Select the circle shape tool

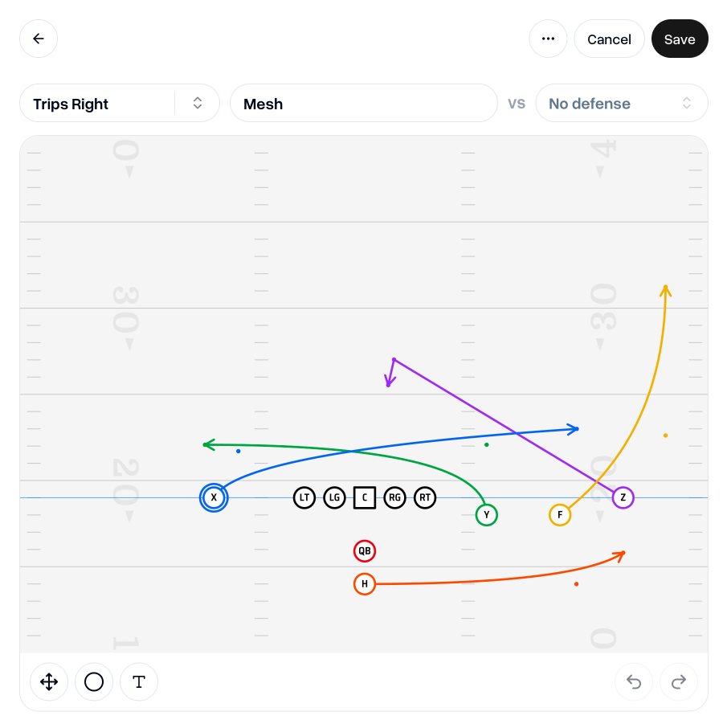pyautogui.click(x=94, y=681)
